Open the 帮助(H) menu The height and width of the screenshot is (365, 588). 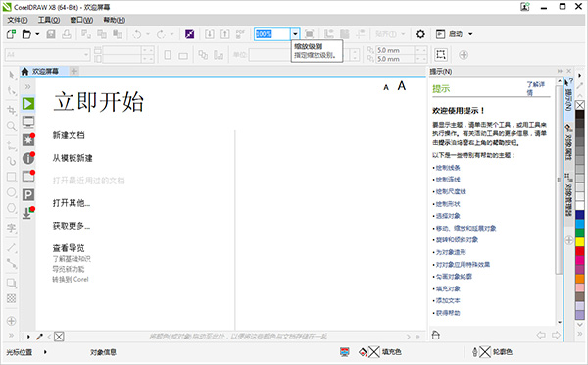coord(115,20)
